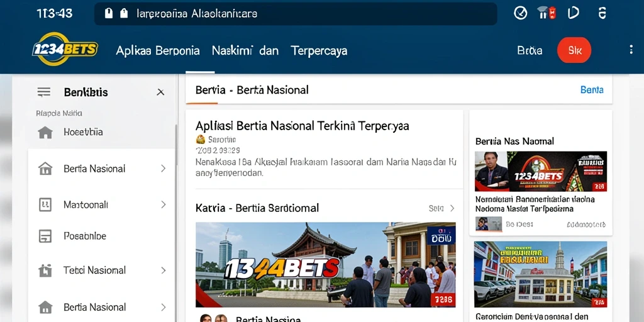Click the square icon beside Martoonali
Screen dimensions: 644x322
[x=45, y=204]
